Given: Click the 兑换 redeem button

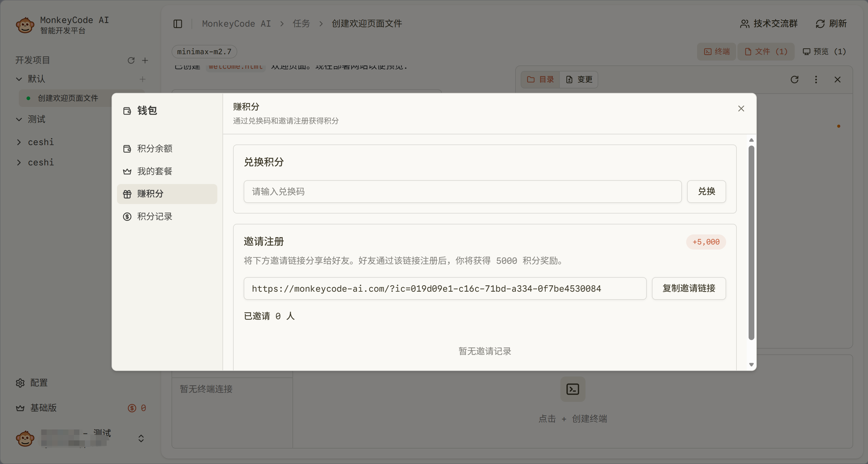Looking at the screenshot, I should click(706, 192).
